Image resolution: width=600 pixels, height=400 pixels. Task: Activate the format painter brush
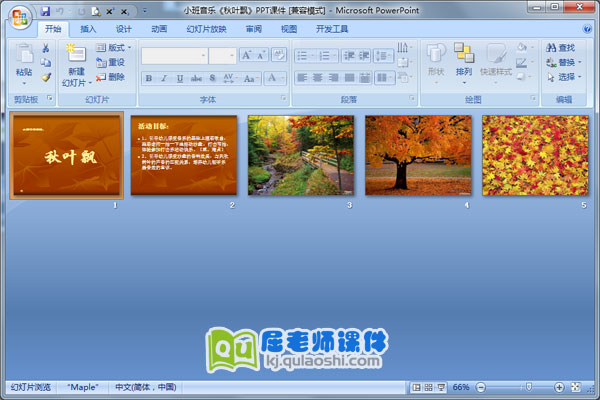(46, 77)
